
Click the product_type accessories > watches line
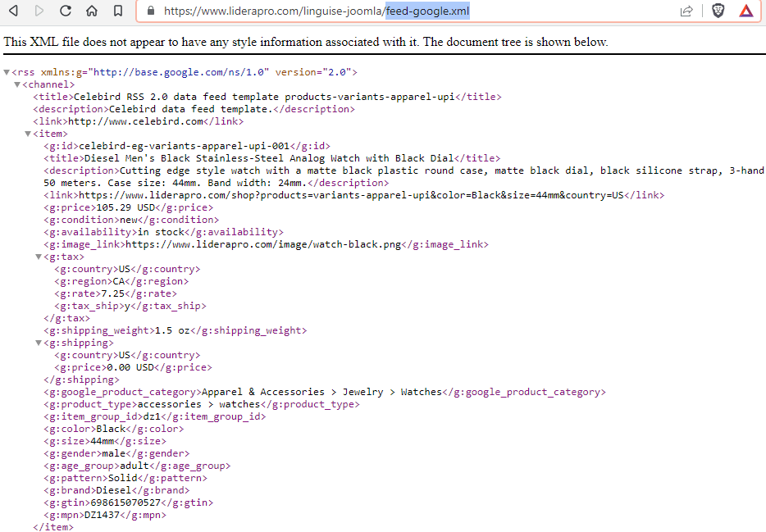click(x=201, y=404)
